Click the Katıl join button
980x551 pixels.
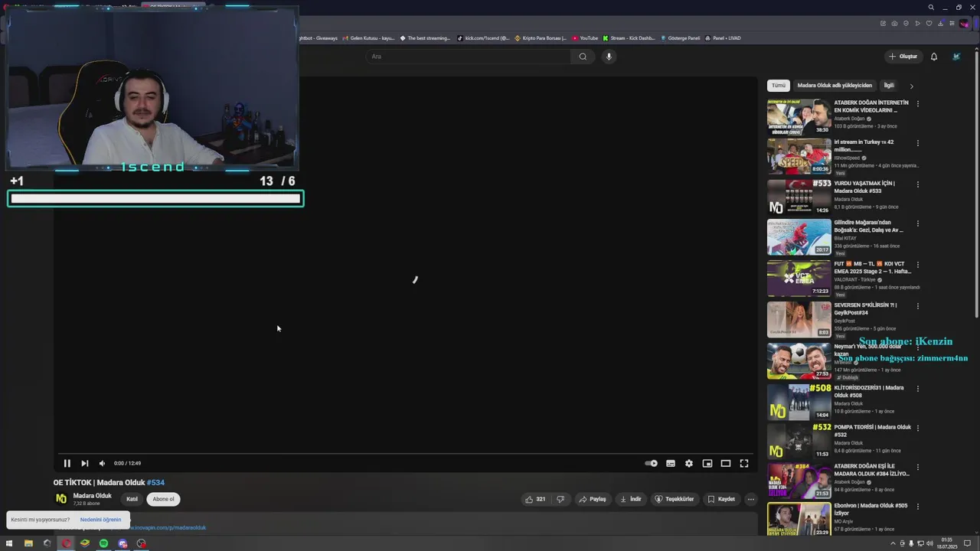point(132,499)
